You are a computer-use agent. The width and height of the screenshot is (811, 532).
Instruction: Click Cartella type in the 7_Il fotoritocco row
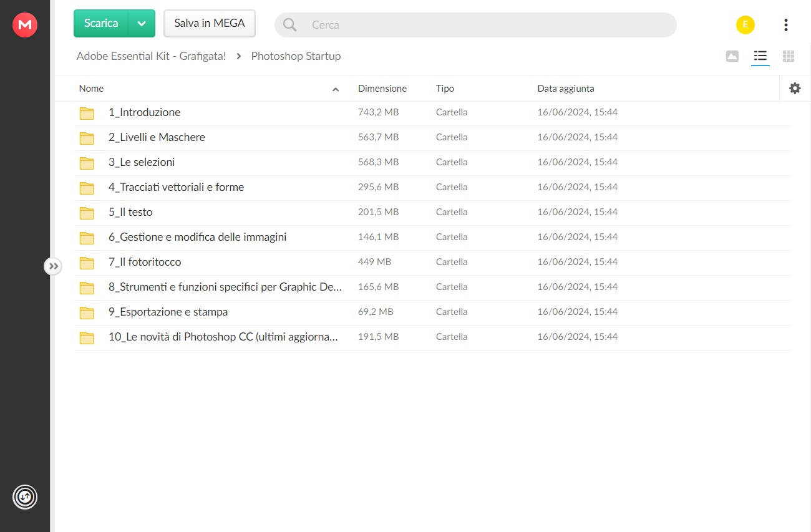pyautogui.click(x=452, y=262)
